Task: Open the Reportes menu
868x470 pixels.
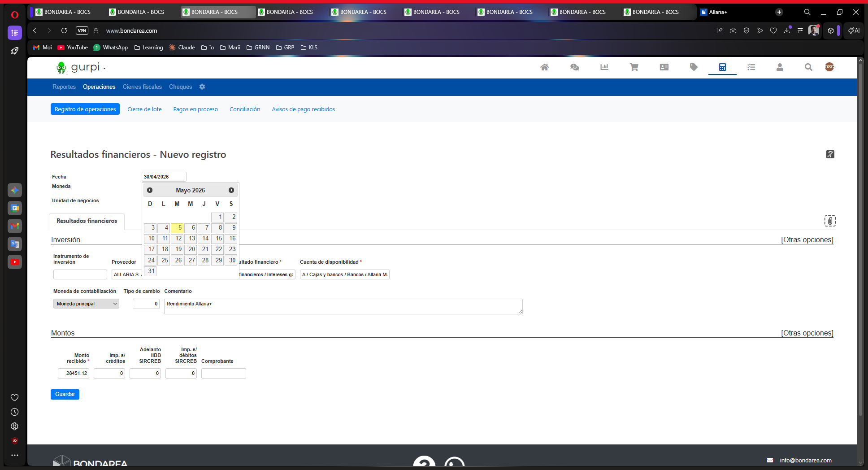Action: 64,87
